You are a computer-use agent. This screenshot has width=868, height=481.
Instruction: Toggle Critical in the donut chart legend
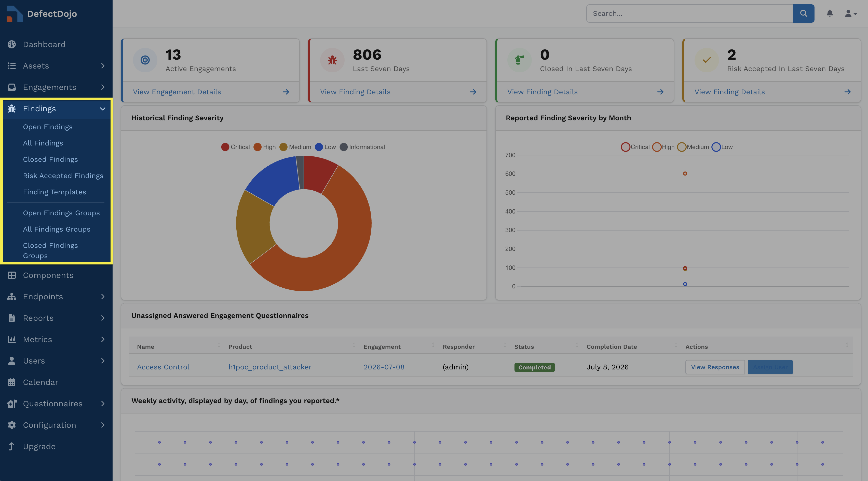coord(235,147)
